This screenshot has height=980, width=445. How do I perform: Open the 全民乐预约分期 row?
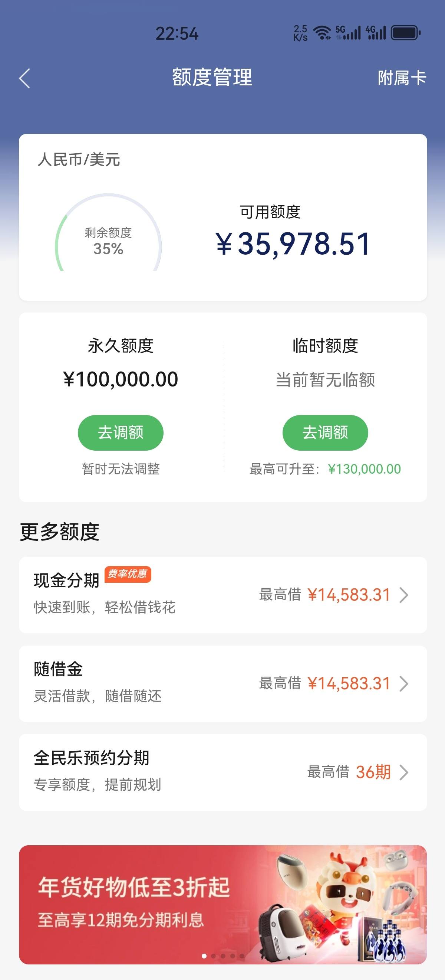pyautogui.click(x=223, y=772)
